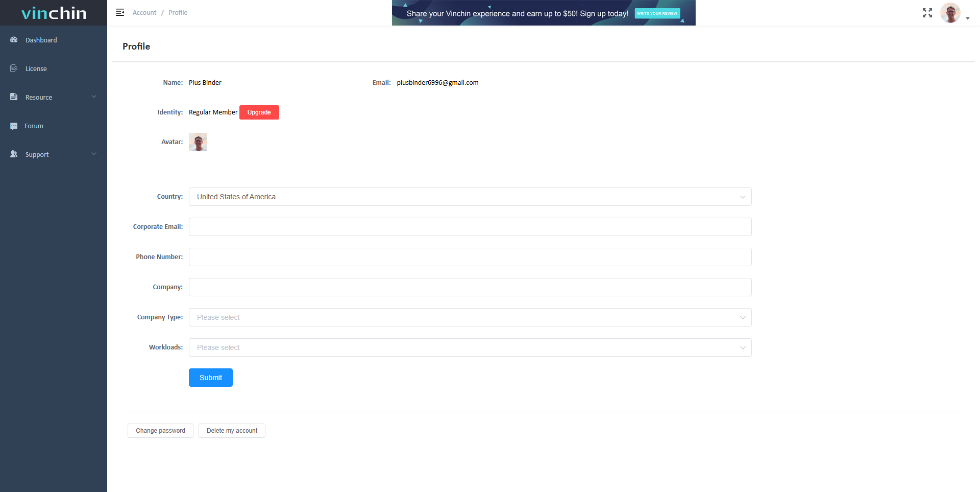This screenshot has width=980, height=492.
Task: Submit the profile form
Action: point(210,378)
